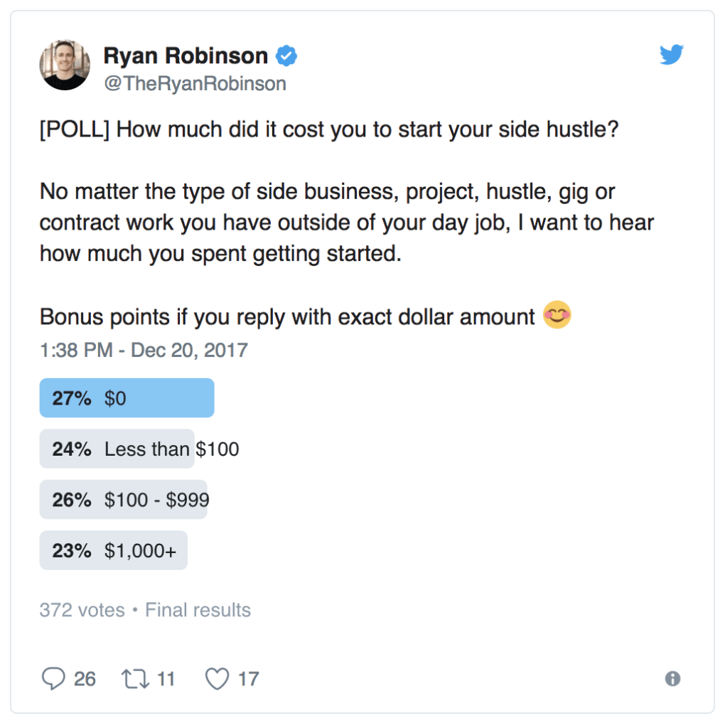Click the heart to like the tweet
Viewport: 725px width, 728px height.
click(218, 679)
